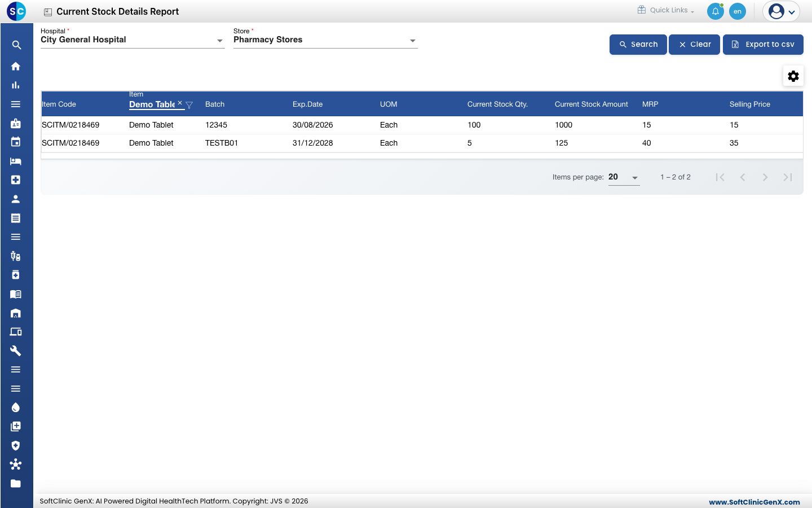The width and height of the screenshot is (812, 508).
Task: Open the www.SoftClinicGenX.com link
Action: 754,502
